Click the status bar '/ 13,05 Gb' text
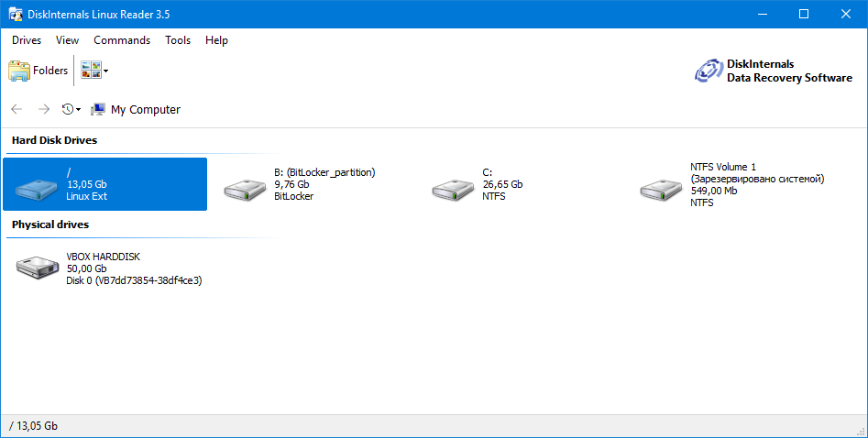868x438 pixels. [33, 426]
